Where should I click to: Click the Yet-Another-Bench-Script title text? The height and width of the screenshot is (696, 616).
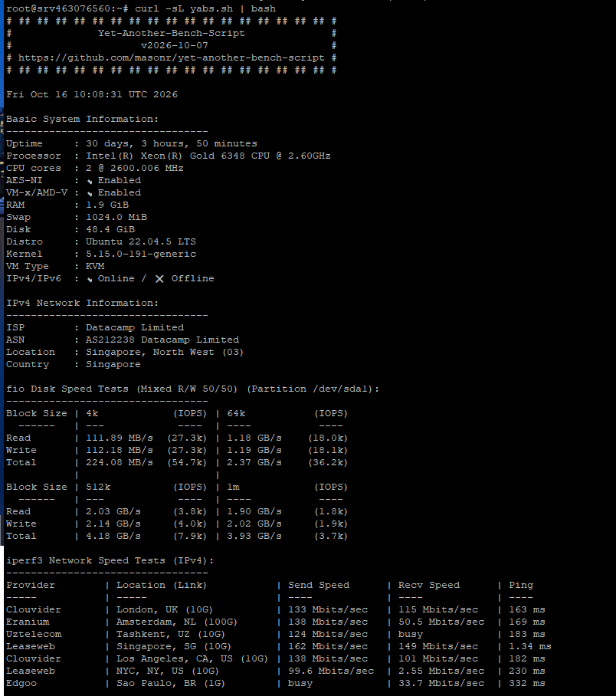tap(172, 33)
